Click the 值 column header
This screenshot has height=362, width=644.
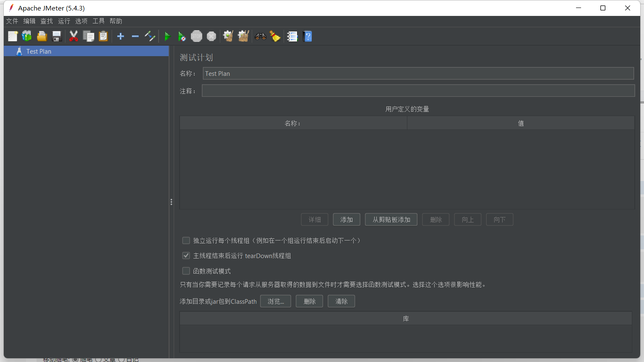tap(521, 123)
